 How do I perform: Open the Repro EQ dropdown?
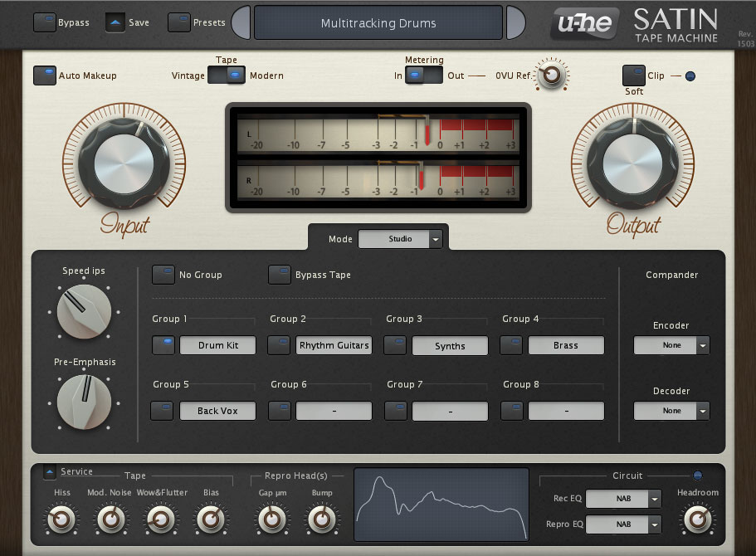click(623, 524)
